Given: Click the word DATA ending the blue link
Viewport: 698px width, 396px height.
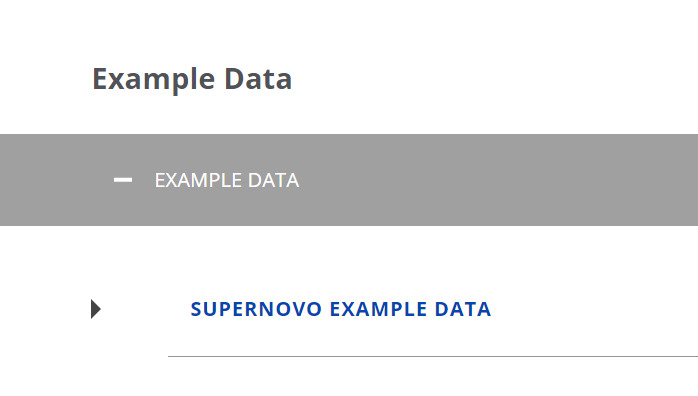Looking at the screenshot, I should (x=463, y=309).
